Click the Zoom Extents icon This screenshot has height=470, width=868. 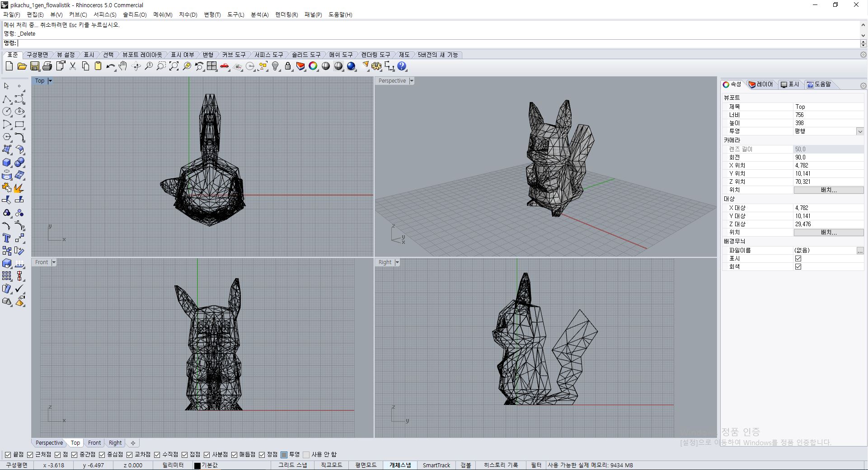pos(174,66)
